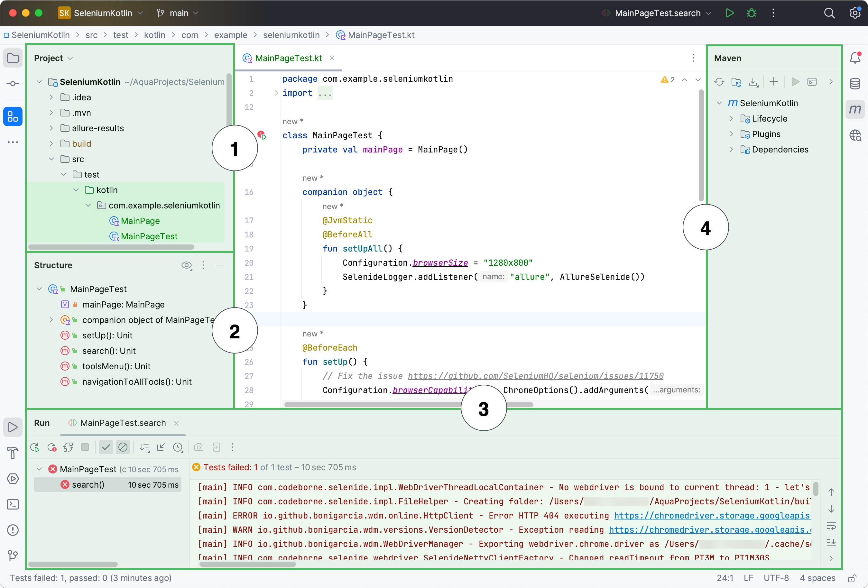Open the Git tool window icon
The width and height of the screenshot is (868, 588).
pos(13,556)
